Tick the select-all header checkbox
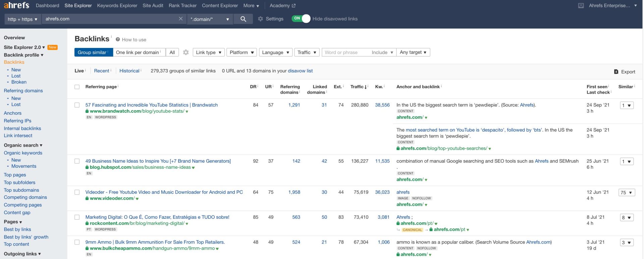 pyautogui.click(x=77, y=87)
